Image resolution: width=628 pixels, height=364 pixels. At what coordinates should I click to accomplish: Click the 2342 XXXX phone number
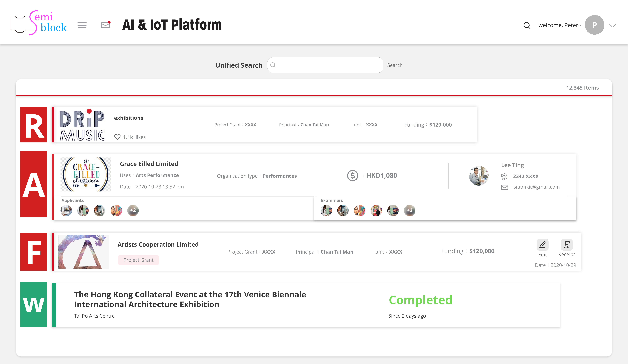tap(526, 176)
